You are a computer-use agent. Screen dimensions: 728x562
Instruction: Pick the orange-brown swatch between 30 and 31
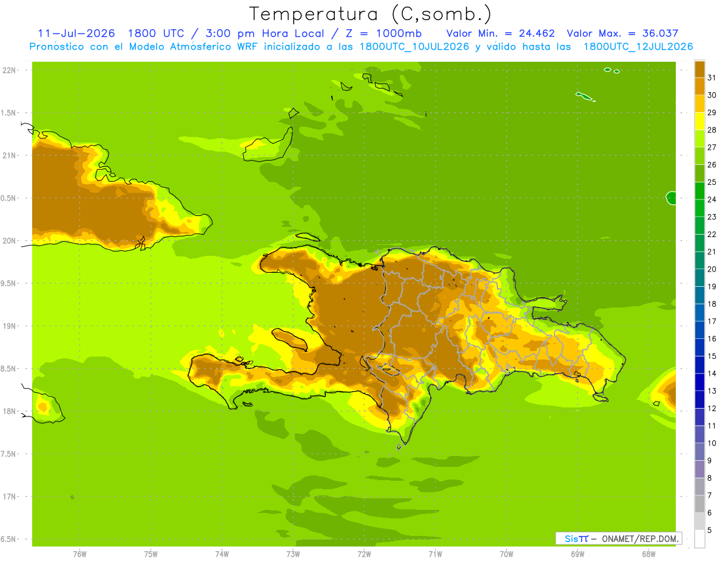pyautogui.click(x=699, y=86)
